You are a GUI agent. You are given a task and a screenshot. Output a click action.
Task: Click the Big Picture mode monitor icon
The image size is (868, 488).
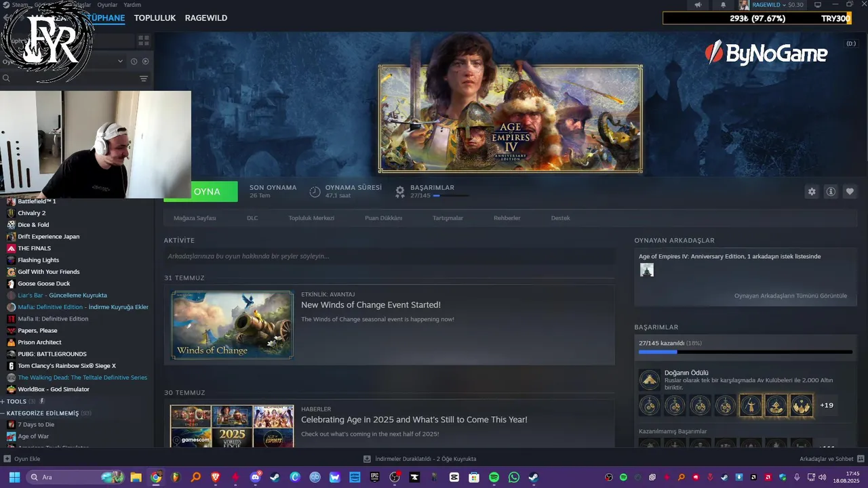coord(818,5)
